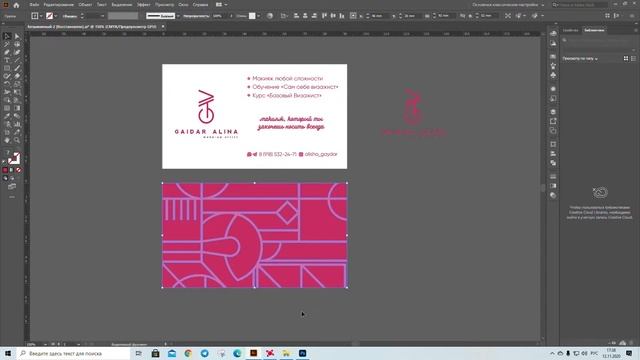Select the Direct Selection tool (white arrow)
Image resolution: width=640 pixels, height=360 pixels.
click(x=17, y=36)
